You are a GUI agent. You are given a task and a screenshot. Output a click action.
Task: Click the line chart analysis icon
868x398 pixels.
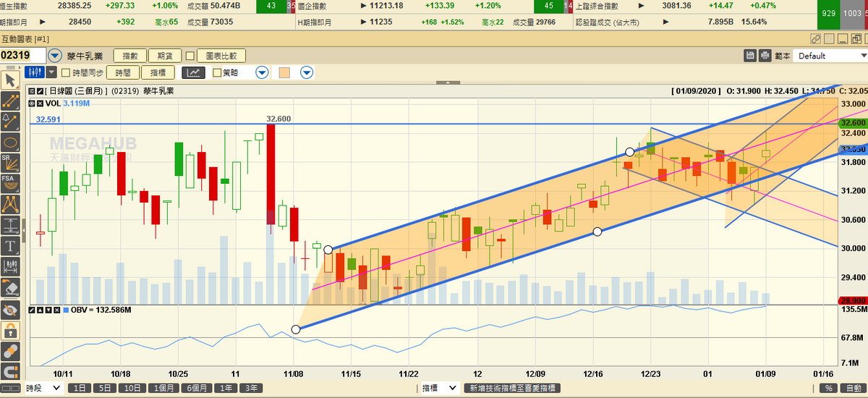tap(194, 72)
